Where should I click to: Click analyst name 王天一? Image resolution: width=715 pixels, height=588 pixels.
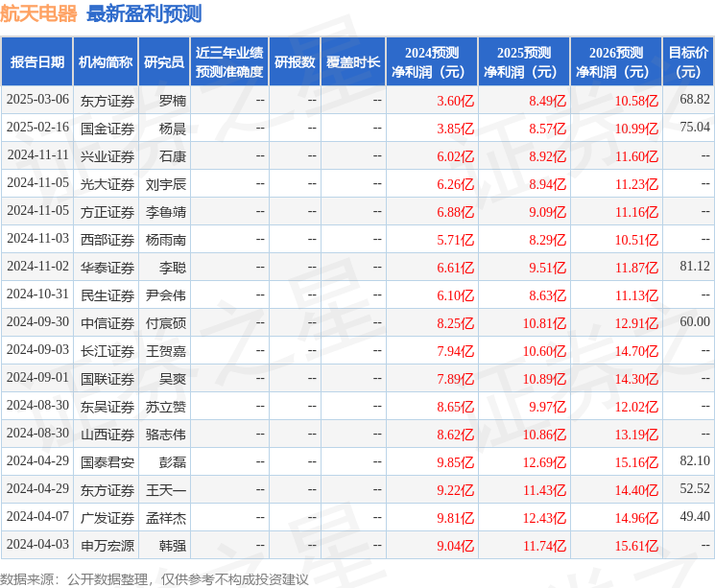point(166,490)
